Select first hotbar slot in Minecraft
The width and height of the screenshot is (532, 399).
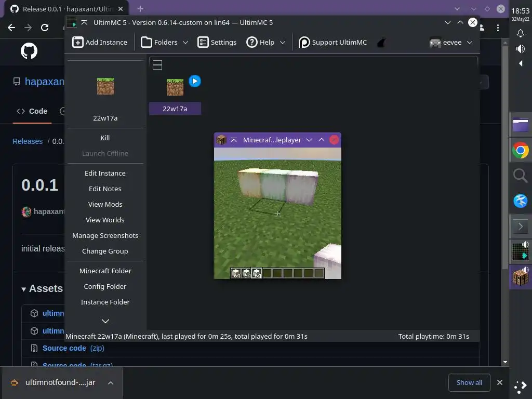pyautogui.click(x=236, y=273)
